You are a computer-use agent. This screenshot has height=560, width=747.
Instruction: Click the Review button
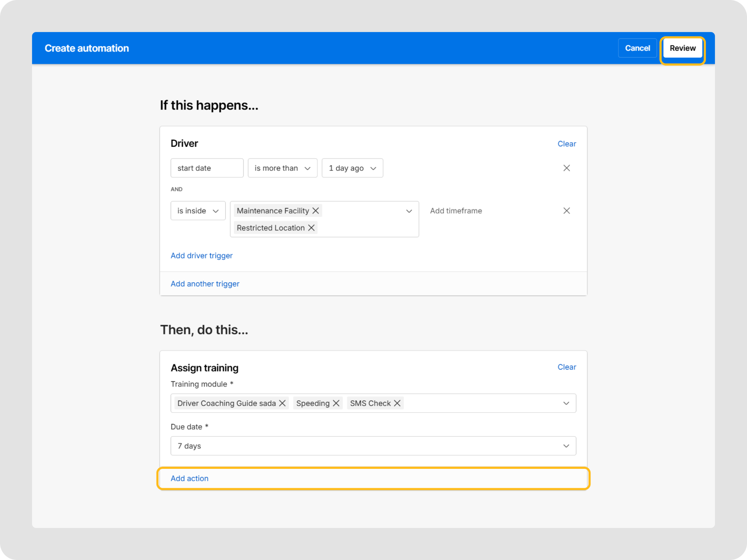[x=682, y=48]
